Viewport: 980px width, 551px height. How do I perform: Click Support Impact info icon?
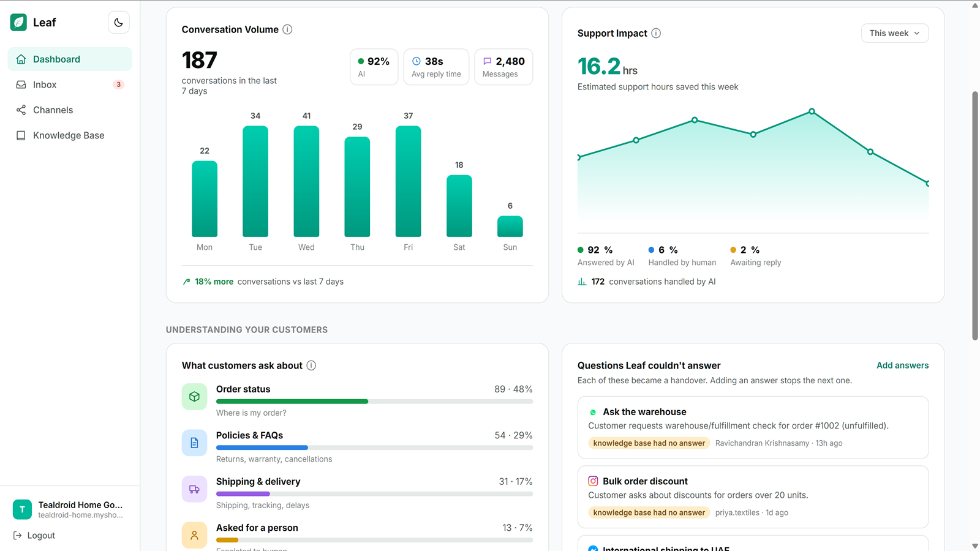(656, 33)
